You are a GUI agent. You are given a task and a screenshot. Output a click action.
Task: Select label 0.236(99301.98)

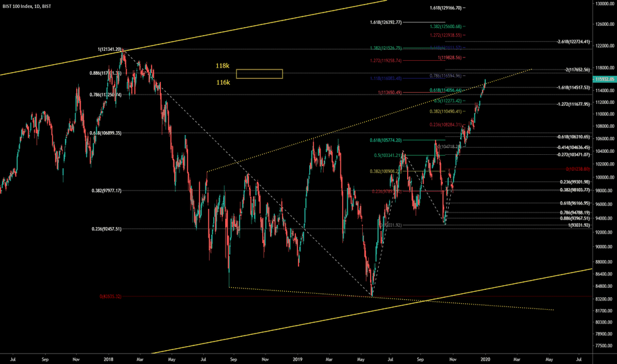point(575,182)
